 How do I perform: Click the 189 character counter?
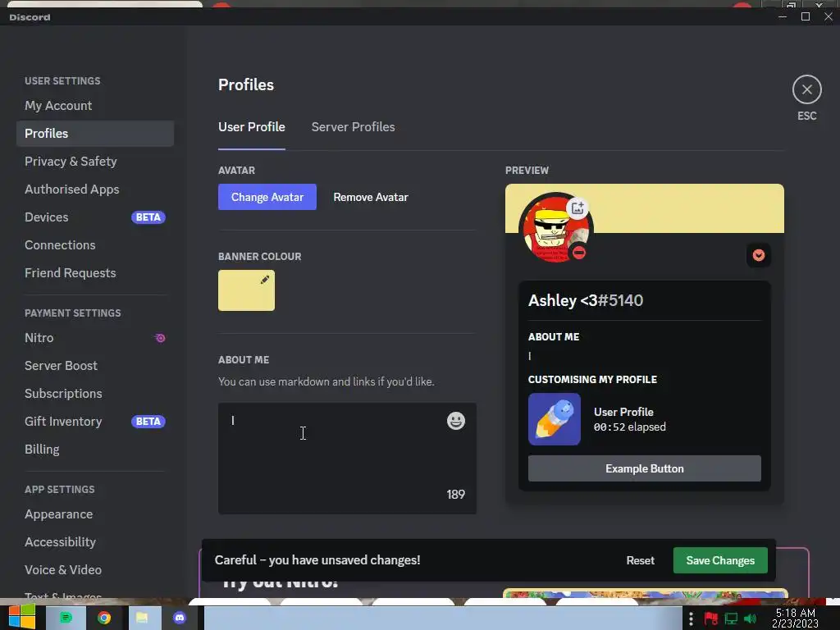point(456,495)
